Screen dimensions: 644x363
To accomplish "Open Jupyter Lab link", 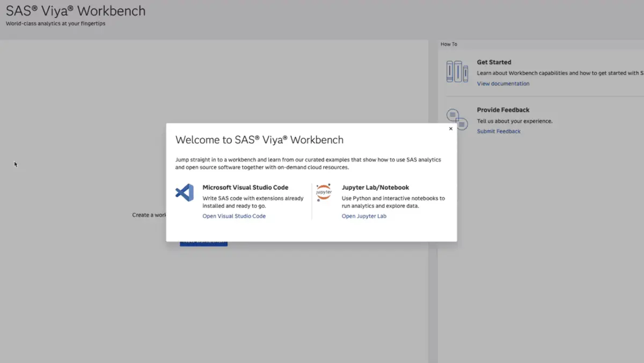I will (x=364, y=216).
